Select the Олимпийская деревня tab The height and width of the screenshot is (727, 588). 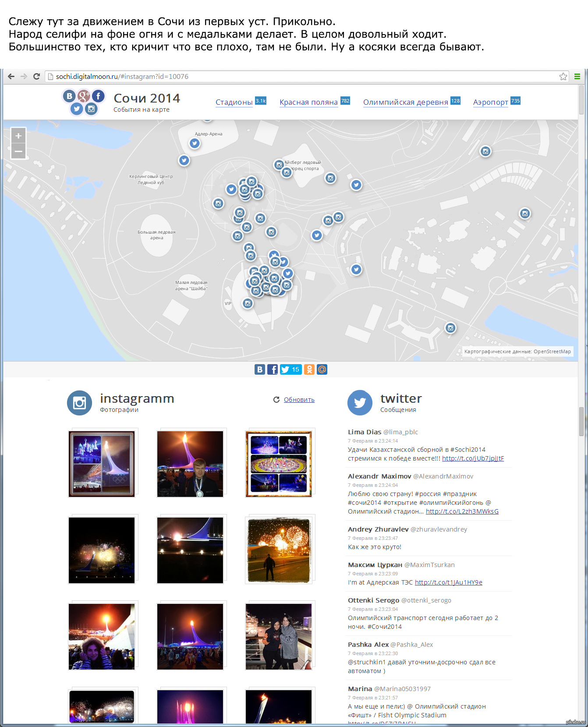tap(405, 102)
